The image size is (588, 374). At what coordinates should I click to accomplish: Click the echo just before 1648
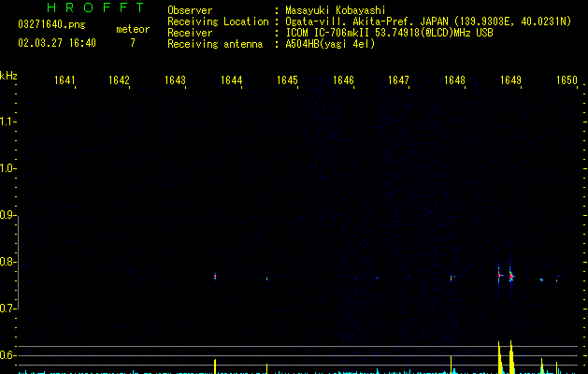tap(452, 278)
